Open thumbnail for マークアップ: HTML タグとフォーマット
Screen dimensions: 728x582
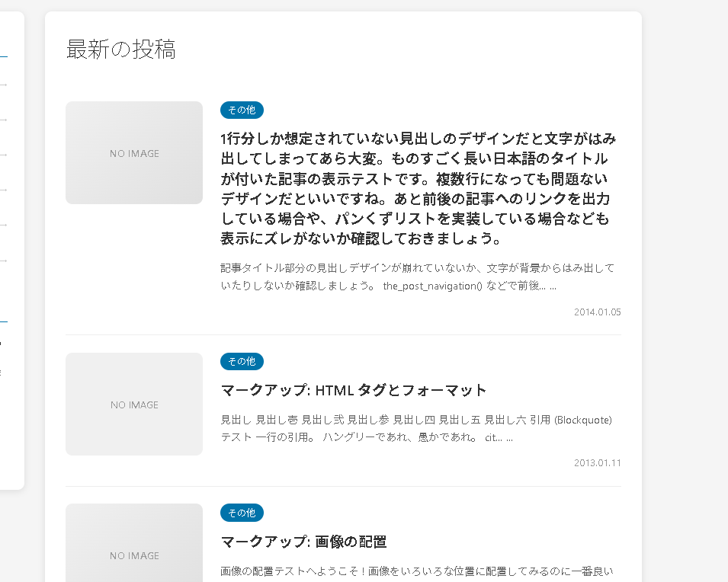[x=134, y=404]
